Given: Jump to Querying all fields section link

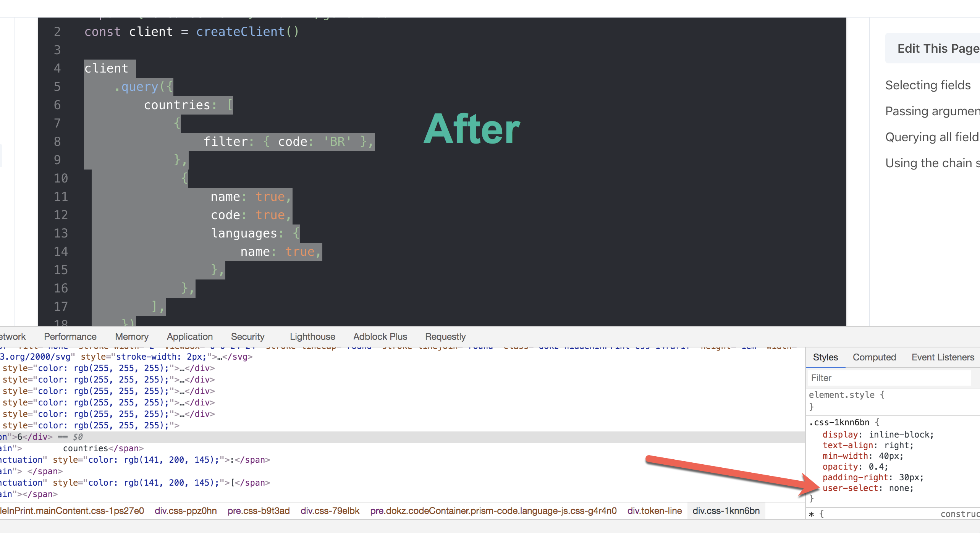Looking at the screenshot, I should point(931,137).
